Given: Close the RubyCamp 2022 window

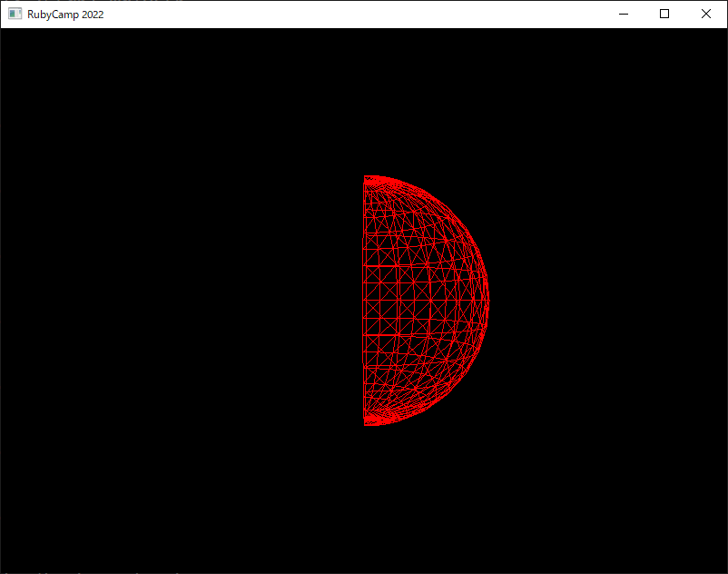Looking at the screenshot, I should coord(705,14).
